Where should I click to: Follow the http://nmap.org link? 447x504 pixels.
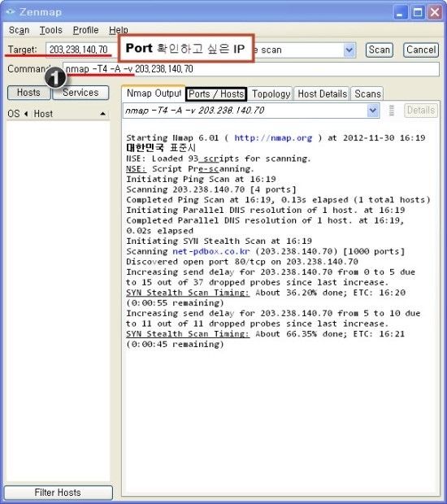tap(273, 138)
